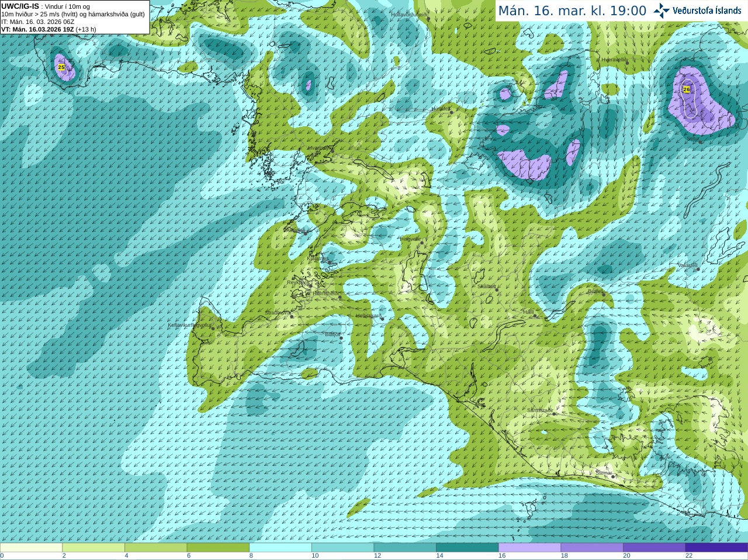Click the Vatnsfell station label
748x560 pixels.
(687, 265)
